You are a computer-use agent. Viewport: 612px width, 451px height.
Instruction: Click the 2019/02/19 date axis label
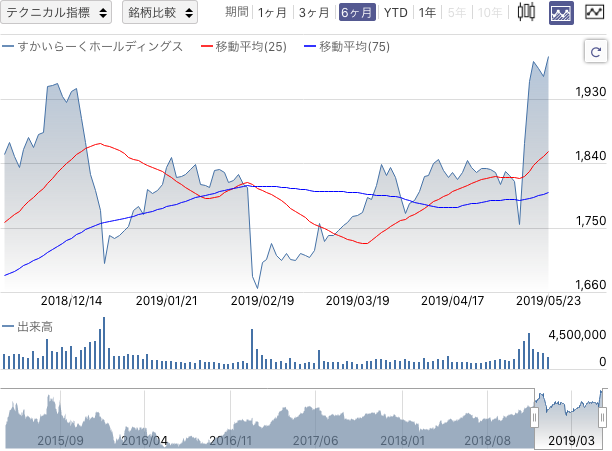pos(262,301)
